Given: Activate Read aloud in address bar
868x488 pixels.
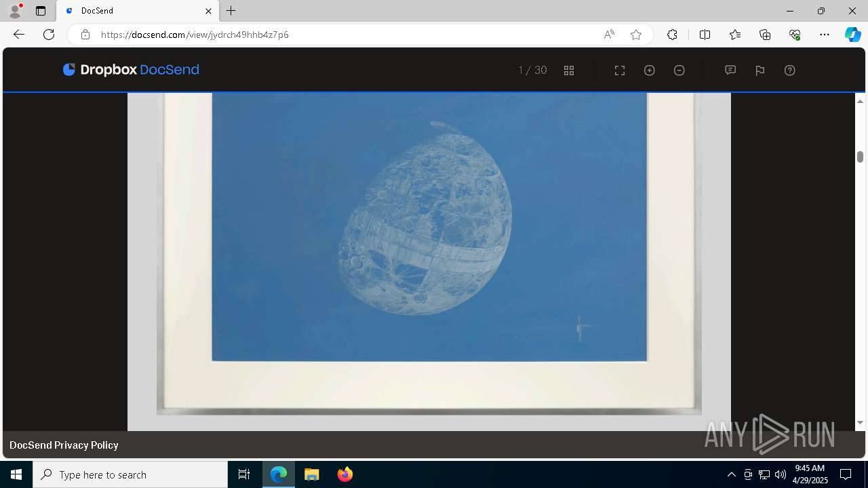Looking at the screenshot, I should [609, 35].
